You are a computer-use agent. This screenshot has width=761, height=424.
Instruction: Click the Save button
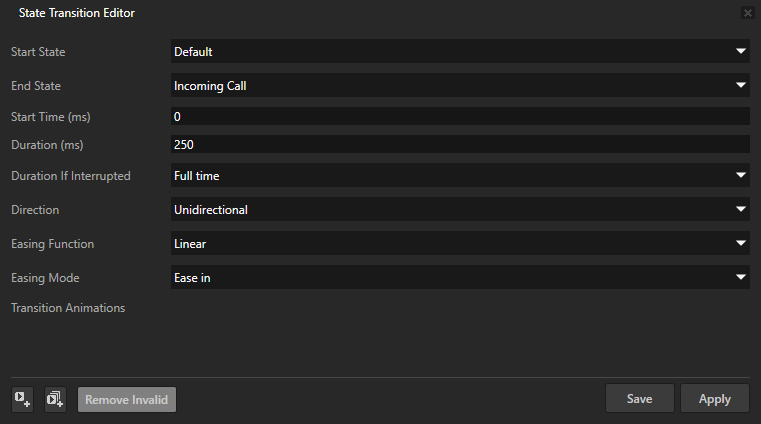(x=639, y=398)
